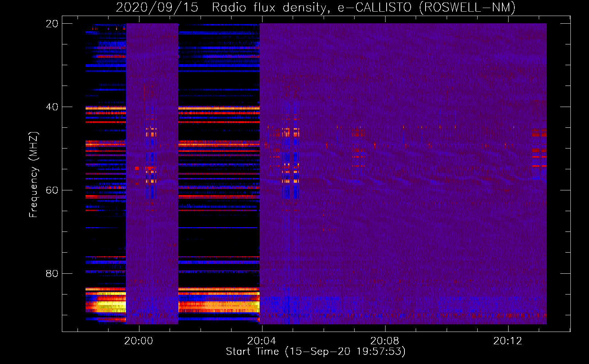589x364 pixels.
Task: Click the 'Frequency (MHZ)' y-axis label
Action: 33,175
